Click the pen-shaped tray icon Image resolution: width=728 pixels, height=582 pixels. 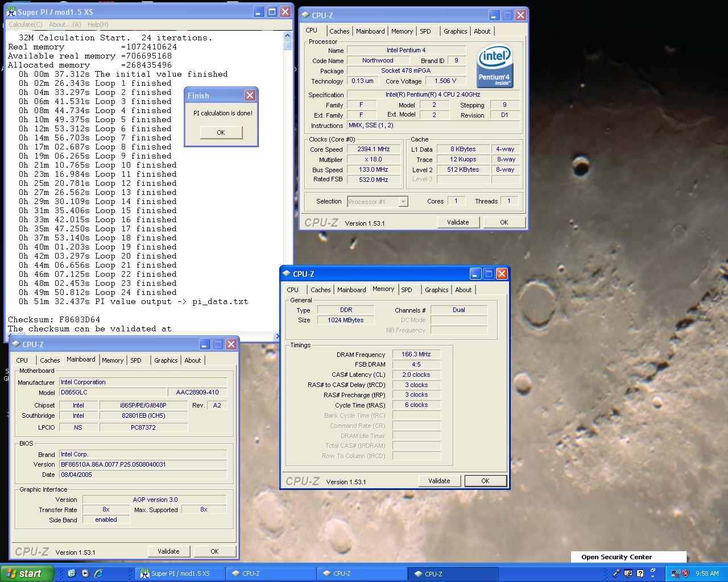[616, 573]
